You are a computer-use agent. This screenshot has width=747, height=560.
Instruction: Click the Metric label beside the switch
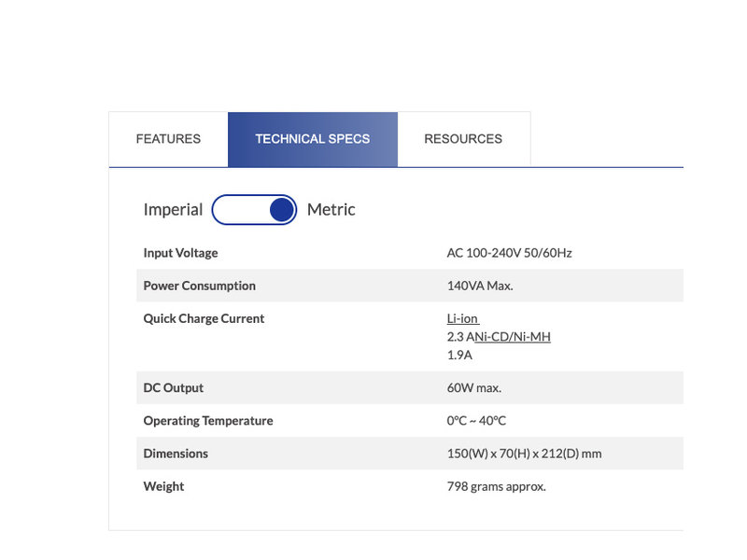[x=331, y=210]
